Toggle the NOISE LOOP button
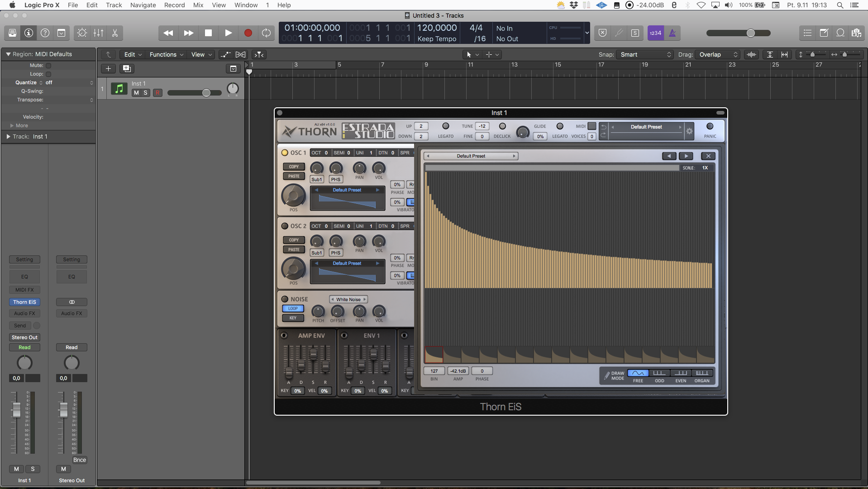Image resolution: width=868 pixels, height=489 pixels. click(293, 309)
